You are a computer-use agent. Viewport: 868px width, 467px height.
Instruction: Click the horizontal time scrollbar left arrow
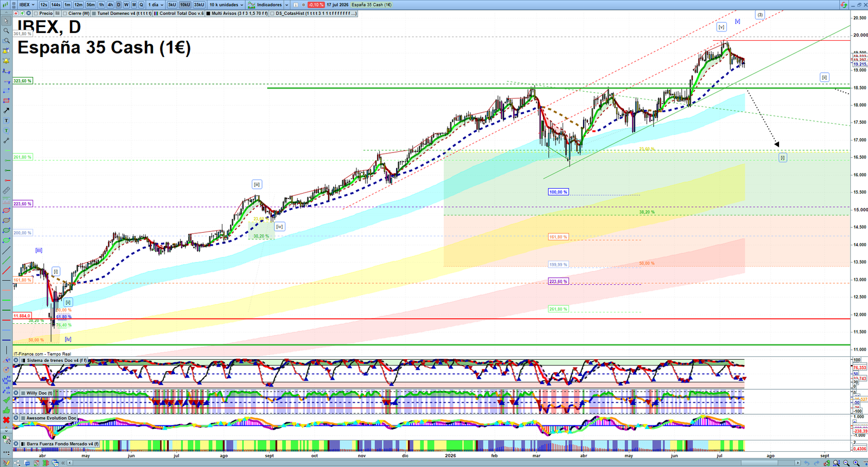[x=70, y=463]
